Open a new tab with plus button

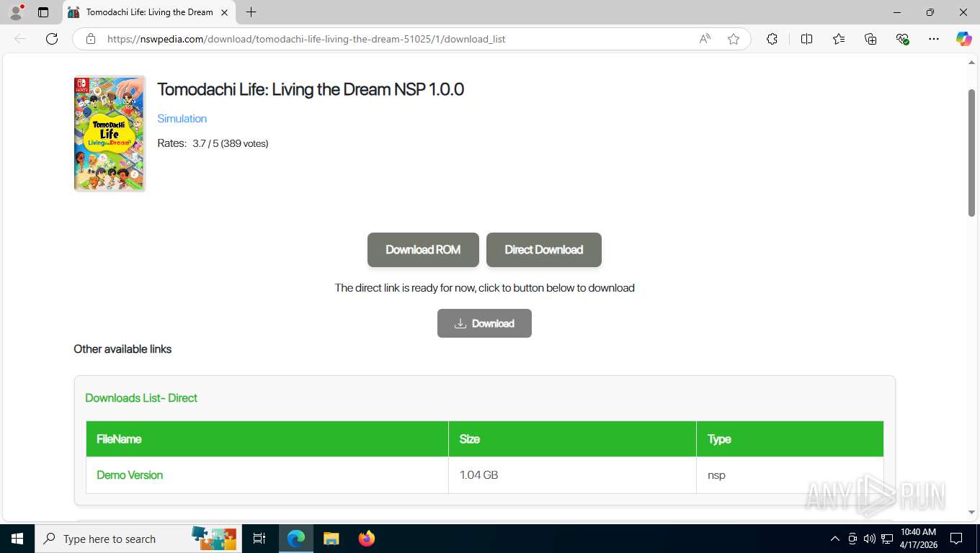pos(251,12)
